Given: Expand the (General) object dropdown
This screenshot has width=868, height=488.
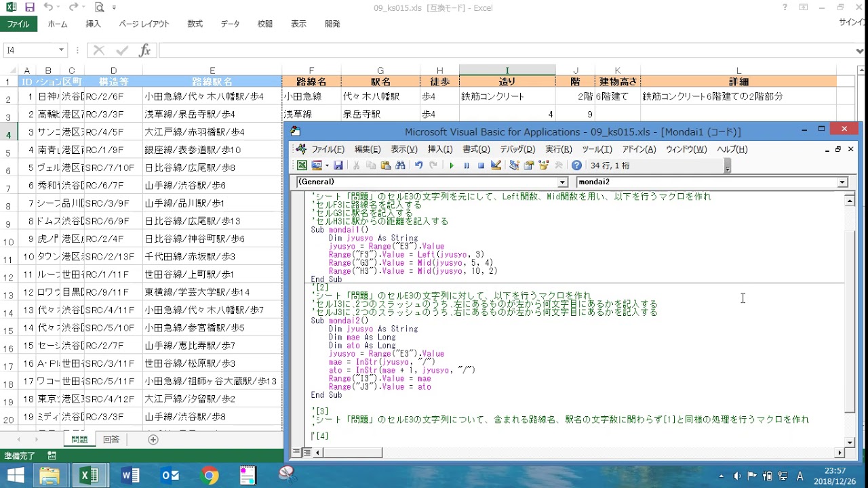Looking at the screenshot, I should point(562,182).
